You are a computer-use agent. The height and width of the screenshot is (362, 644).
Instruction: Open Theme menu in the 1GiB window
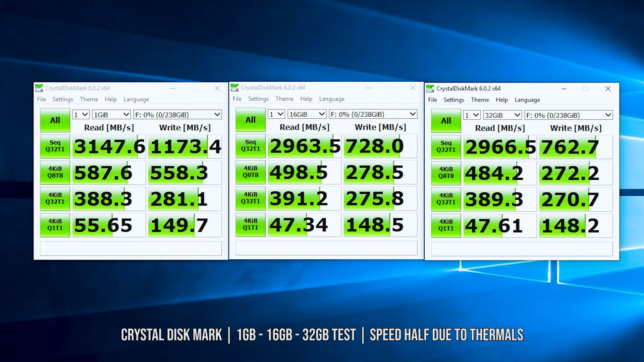click(89, 99)
